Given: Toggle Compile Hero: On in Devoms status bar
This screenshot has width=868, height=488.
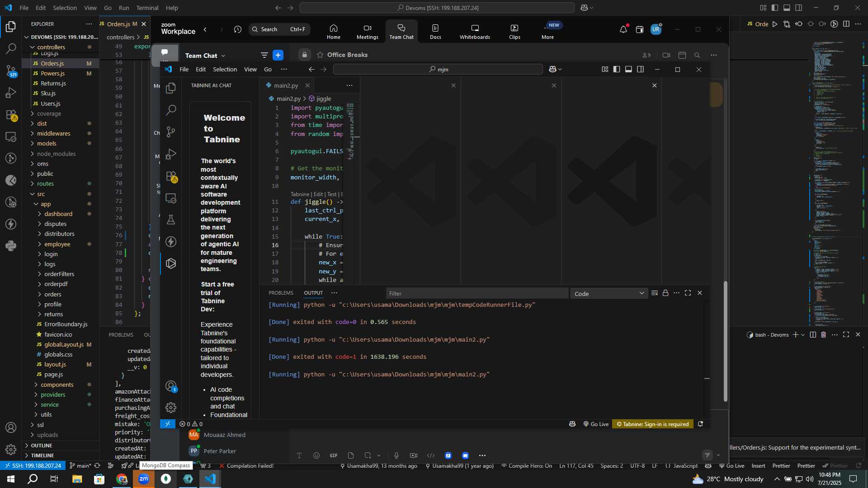Looking at the screenshot, I should coord(527,466).
